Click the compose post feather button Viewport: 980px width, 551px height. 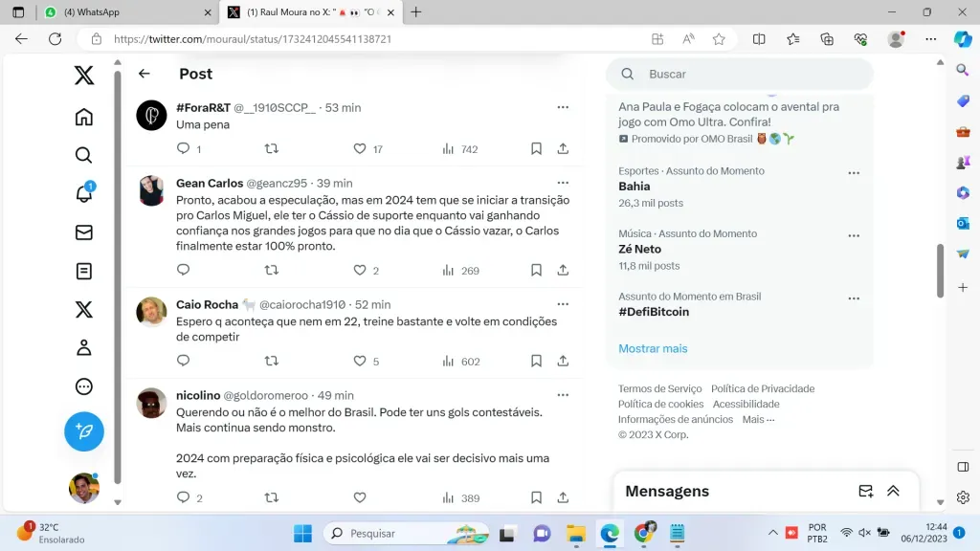click(x=84, y=432)
